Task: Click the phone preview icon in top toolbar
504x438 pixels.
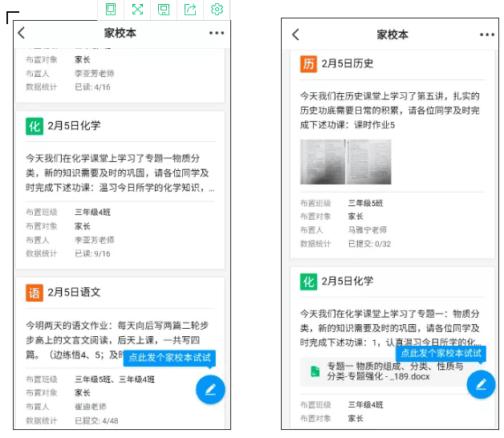Action: 111,9
